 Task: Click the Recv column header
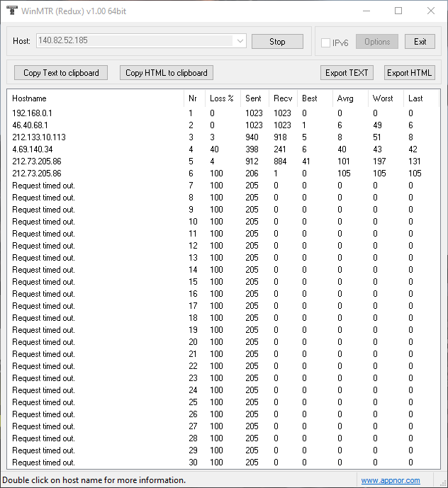click(x=284, y=98)
